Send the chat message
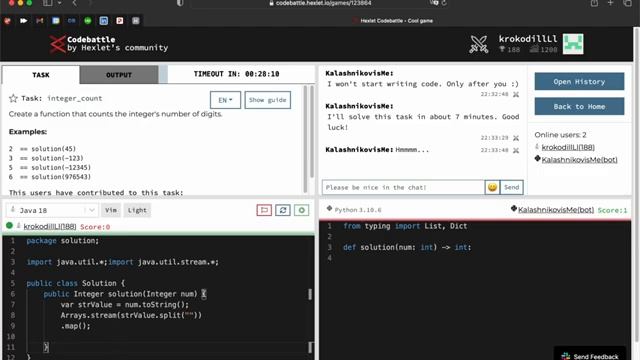Image resolution: width=640 pixels, height=360 pixels. point(511,187)
